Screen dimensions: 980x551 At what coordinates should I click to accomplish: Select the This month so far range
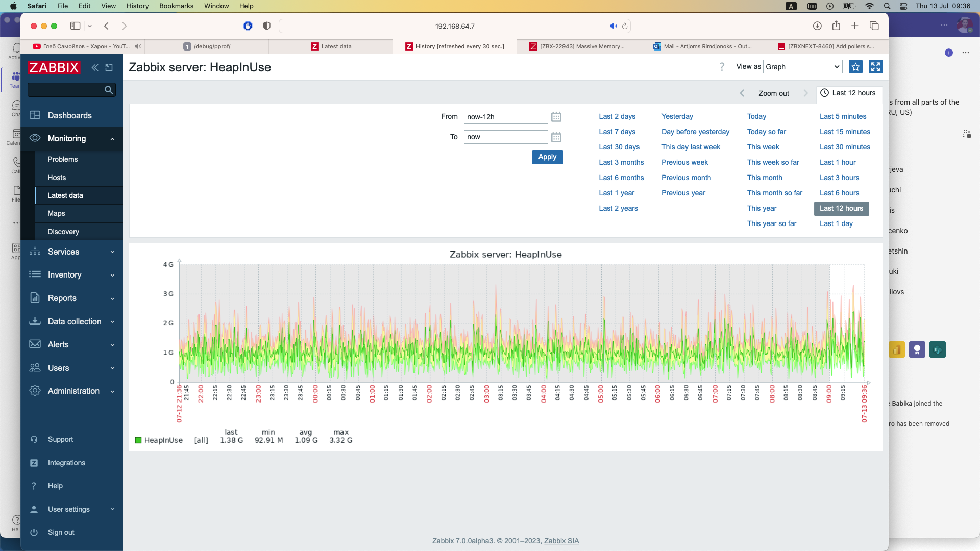coord(774,193)
